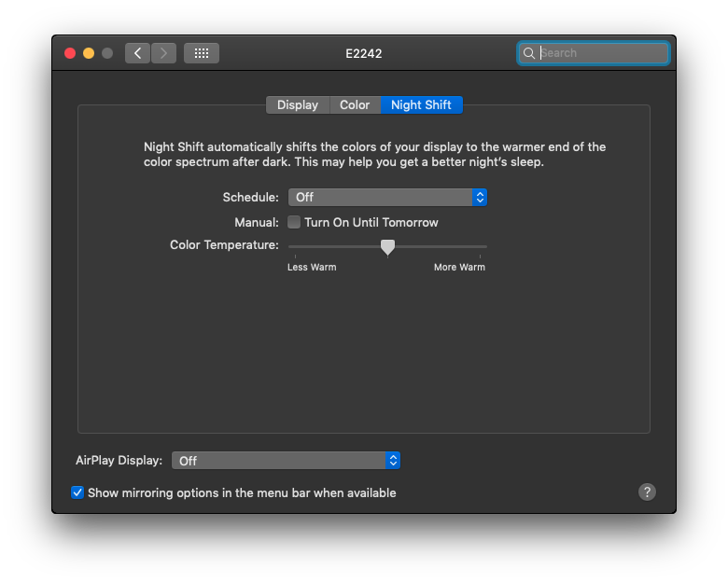Screen dimensions: 728x582
Task: Click the E2242 window title
Action: [x=364, y=54]
